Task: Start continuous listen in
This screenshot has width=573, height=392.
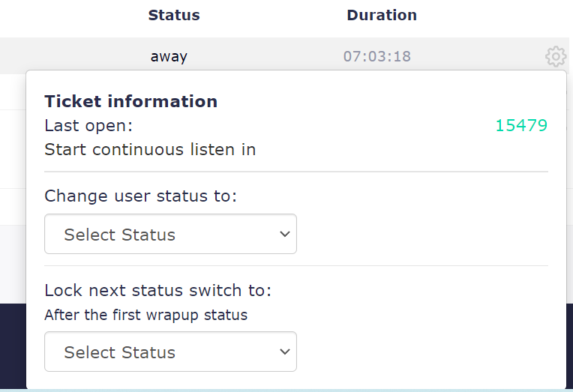Action: (150, 149)
